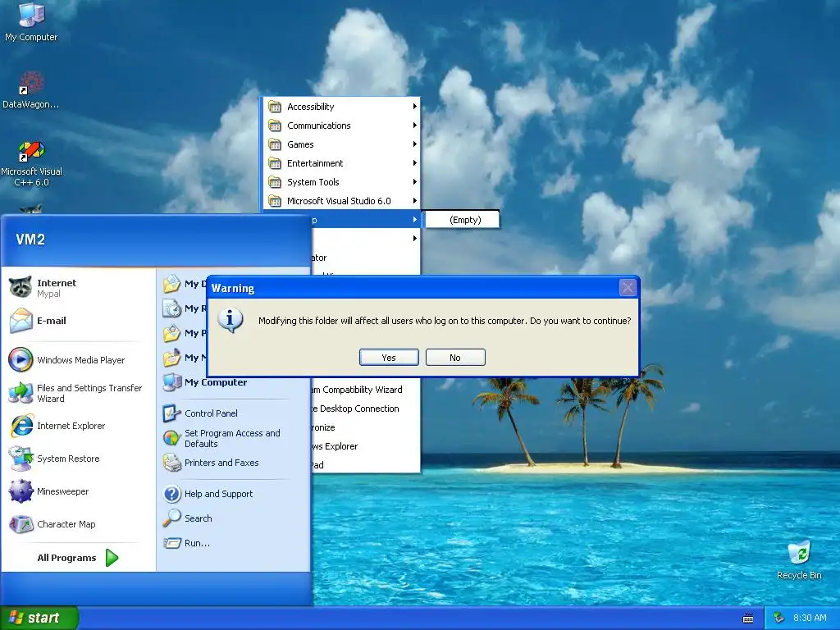
Task: Expand arrow next to Accessibility
Action: click(x=414, y=107)
